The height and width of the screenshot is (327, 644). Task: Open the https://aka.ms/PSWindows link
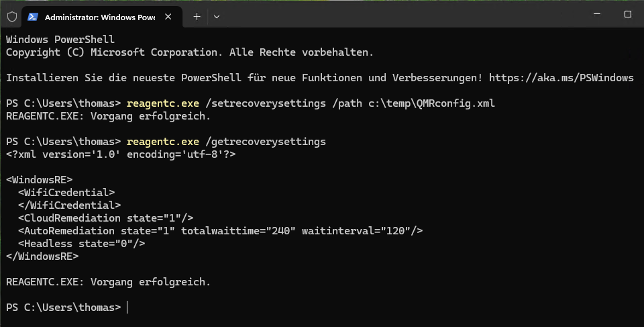(x=561, y=78)
